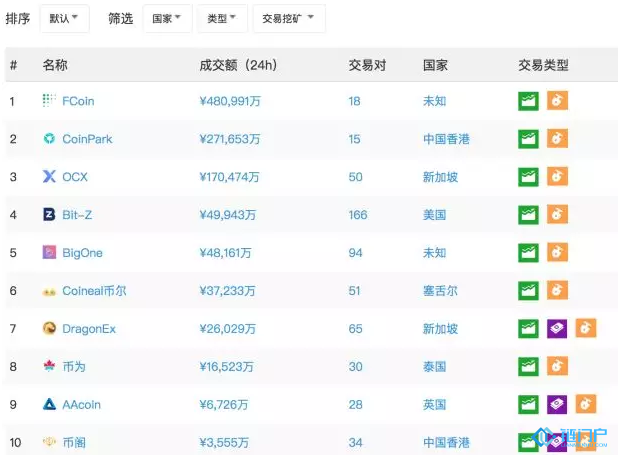Click the orange mining icon in DragonEx row
Image resolution: width=618 pixels, height=455 pixels.
tap(586, 329)
